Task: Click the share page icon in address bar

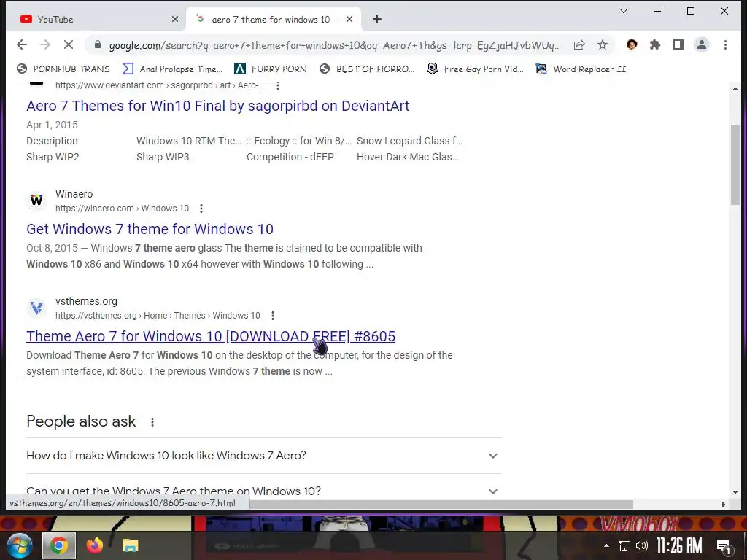Action: (x=579, y=44)
